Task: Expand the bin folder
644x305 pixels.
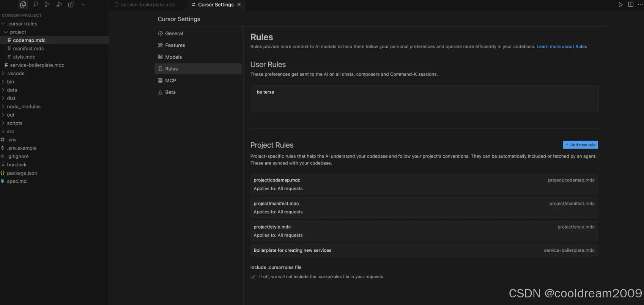Action: [54, 82]
